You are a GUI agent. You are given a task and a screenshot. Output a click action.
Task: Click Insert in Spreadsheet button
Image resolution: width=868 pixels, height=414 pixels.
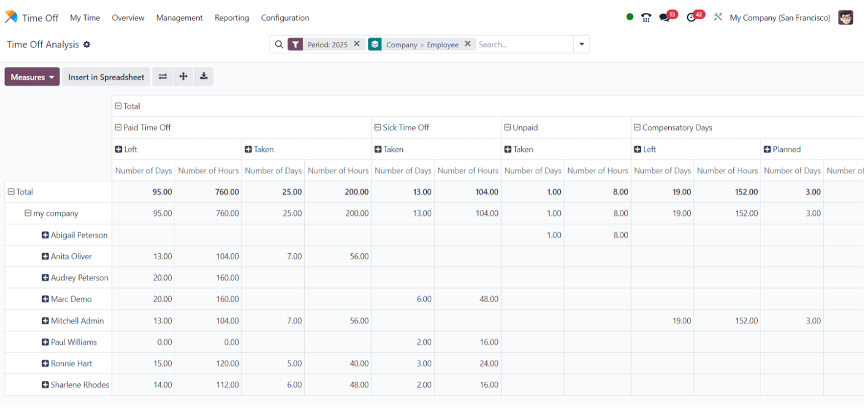coord(106,77)
